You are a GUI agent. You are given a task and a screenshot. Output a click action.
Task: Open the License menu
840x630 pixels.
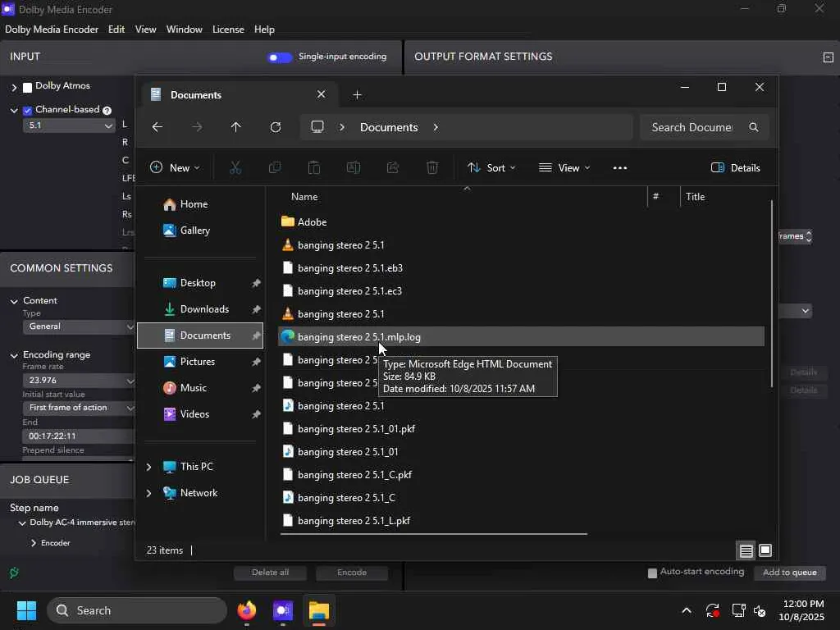pyautogui.click(x=228, y=30)
